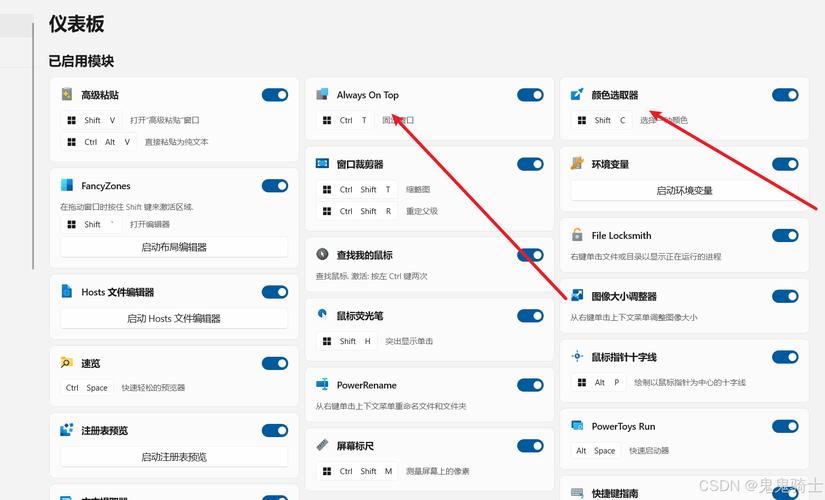The height and width of the screenshot is (500, 825).
Task: Click the 快捷键指南 keyboard icon
Action: (577, 493)
